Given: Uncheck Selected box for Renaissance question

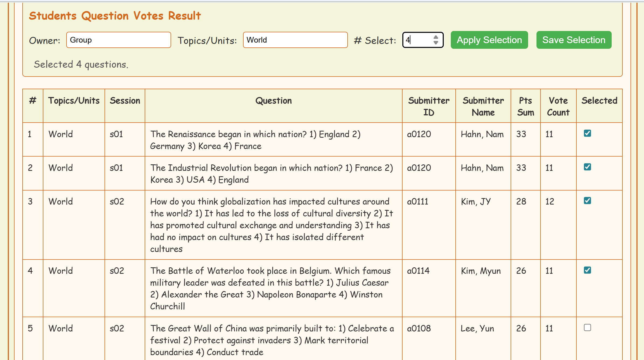Looking at the screenshot, I should [x=587, y=133].
